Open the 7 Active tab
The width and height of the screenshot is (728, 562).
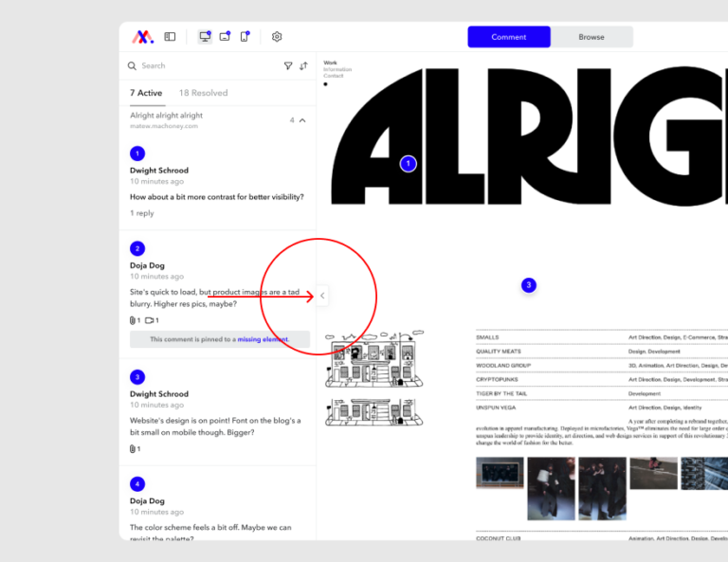[x=146, y=93]
